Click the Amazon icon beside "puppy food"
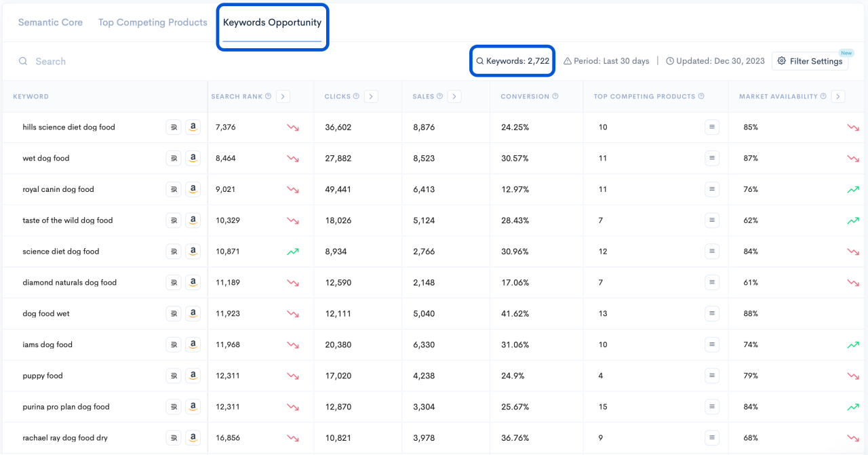868x455 pixels. [193, 375]
